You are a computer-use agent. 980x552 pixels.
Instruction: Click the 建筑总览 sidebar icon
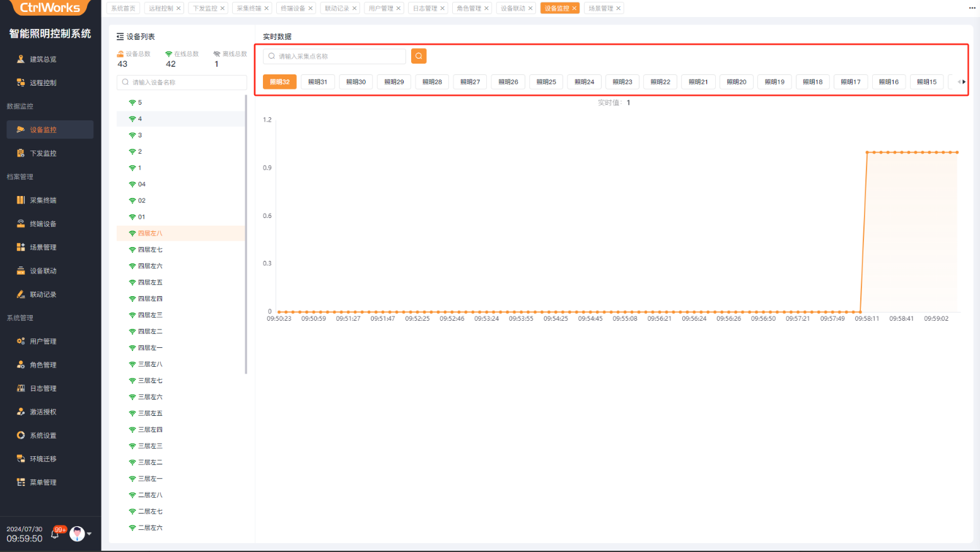click(21, 59)
